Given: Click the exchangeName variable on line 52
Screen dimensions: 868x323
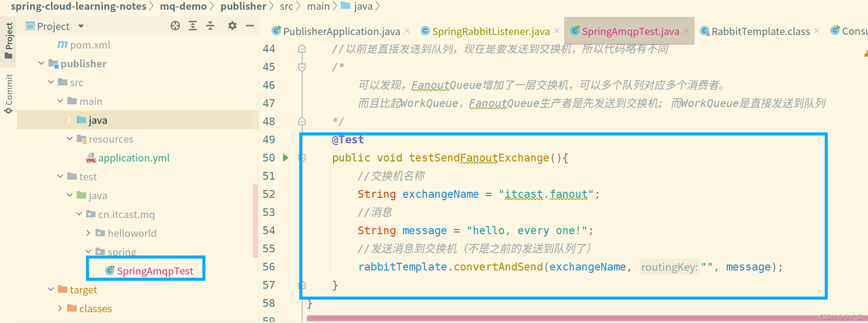Looking at the screenshot, I should 440,194.
